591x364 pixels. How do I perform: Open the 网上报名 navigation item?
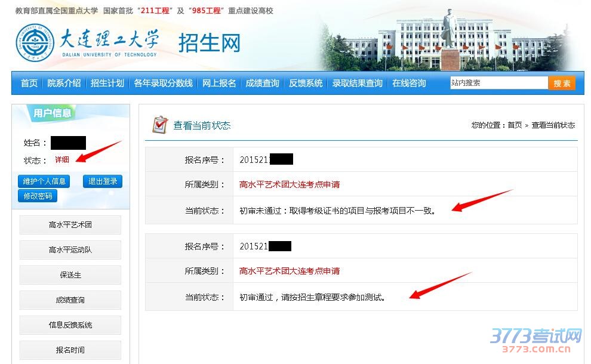(x=219, y=84)
